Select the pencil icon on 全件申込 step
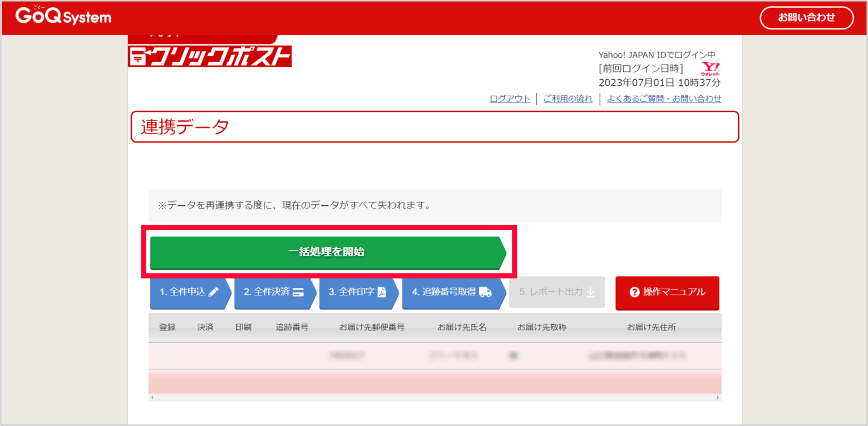868x426 pixels. pyautogui.click(x=213, y=292)
